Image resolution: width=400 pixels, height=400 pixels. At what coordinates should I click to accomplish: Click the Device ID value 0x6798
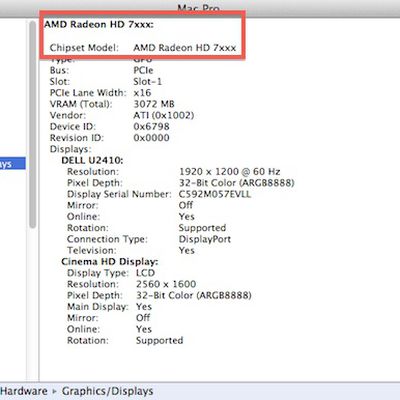151,127
